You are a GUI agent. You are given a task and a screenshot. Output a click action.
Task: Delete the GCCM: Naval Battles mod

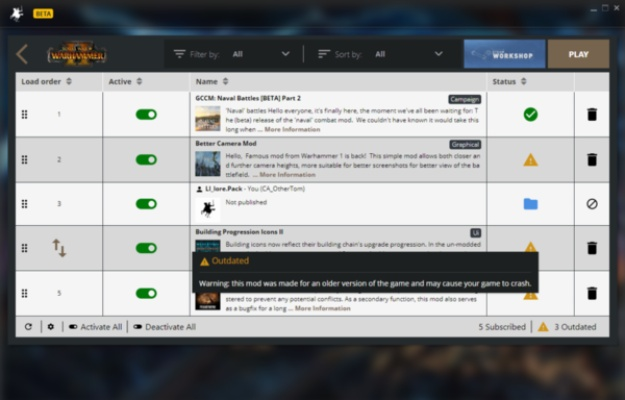tap(591, 115)
